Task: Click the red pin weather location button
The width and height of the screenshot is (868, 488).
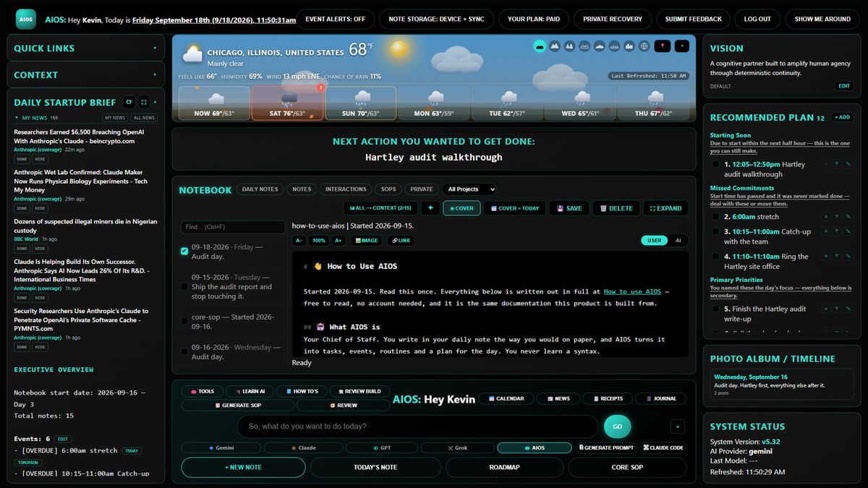Action: (x=662, y=46)
